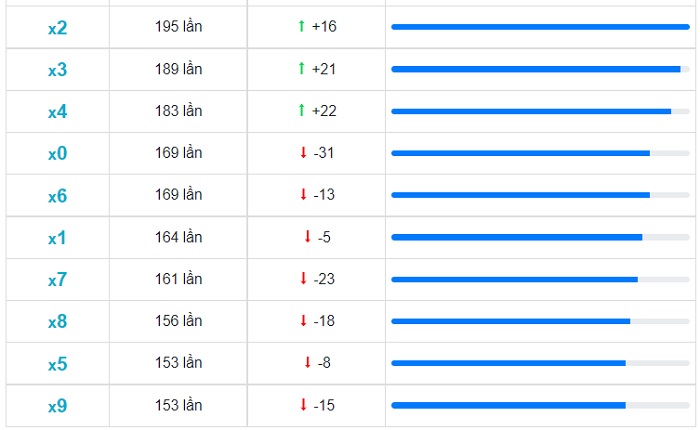This screenshot has height=430, width=700.
Task: Click the '156 lần' count cell
Action: pyautogui.click(x=178, y=321)
